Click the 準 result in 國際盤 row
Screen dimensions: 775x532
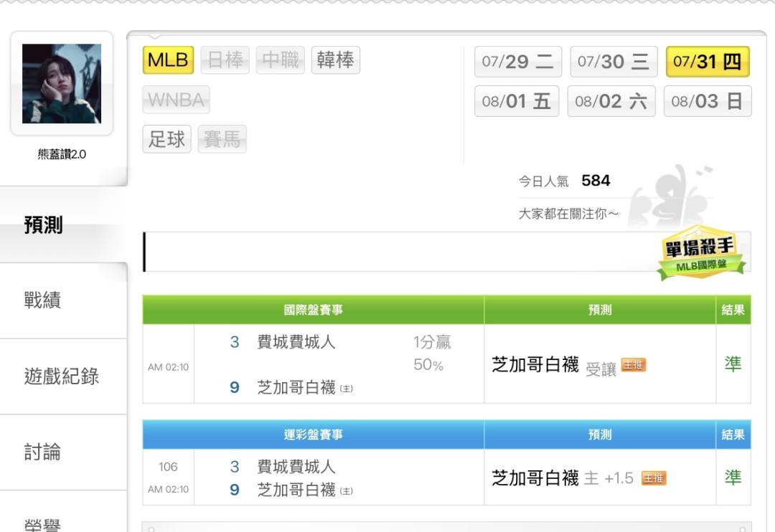click(x=733, y=364)
